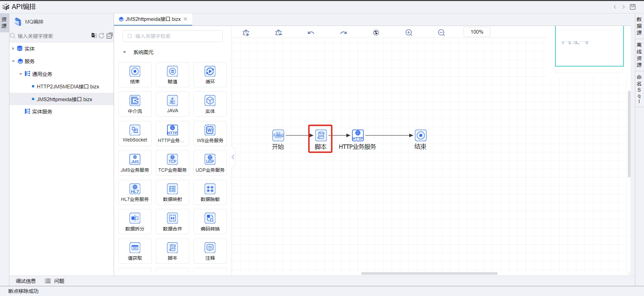Screen dimensions: 644x296
Task: Close the JMS2httpmeida接口.bizx tab
Action: pyautogui.click(x=185, y=19)
